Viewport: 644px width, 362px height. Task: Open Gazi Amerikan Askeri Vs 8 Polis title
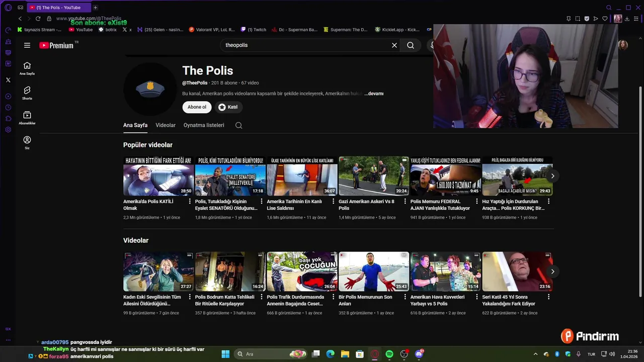pyautogui.click(x=366, y=205)
